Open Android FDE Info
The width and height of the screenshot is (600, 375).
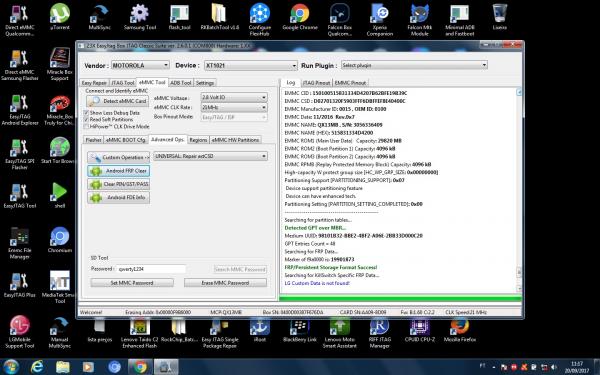point(118,197)
